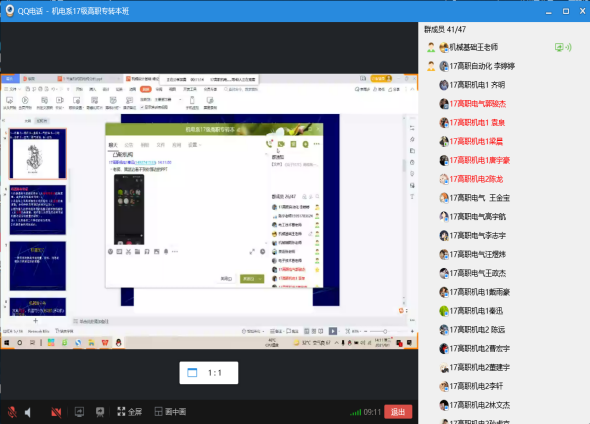This screenshot has height=424, width=590.
Task: Click the voice call icon in shared QQ chat
Action: (269, 144)
